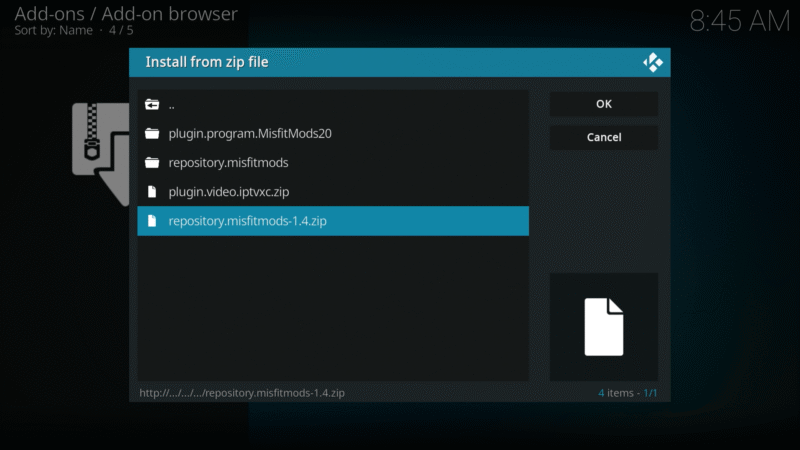This screenshot has height=450, width=800.
Task: Click the zip install icon behind dialog
Action: pos(101,154)
